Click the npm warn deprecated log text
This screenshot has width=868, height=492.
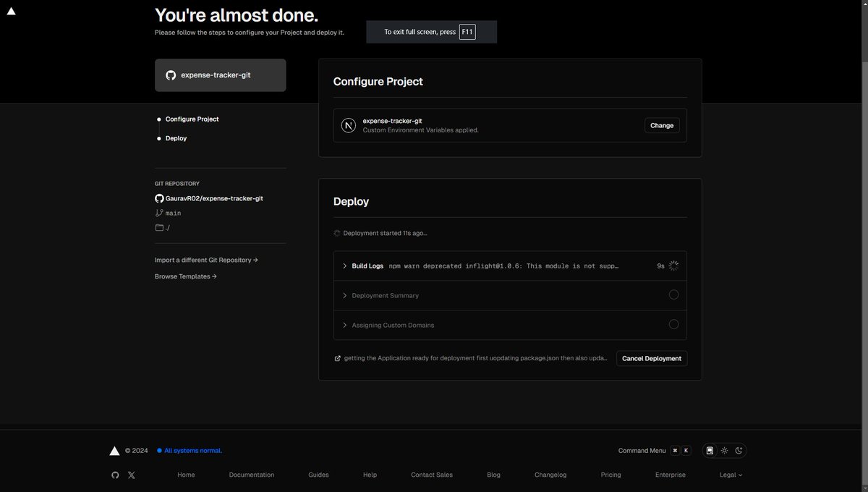click(x=503, y=266)
